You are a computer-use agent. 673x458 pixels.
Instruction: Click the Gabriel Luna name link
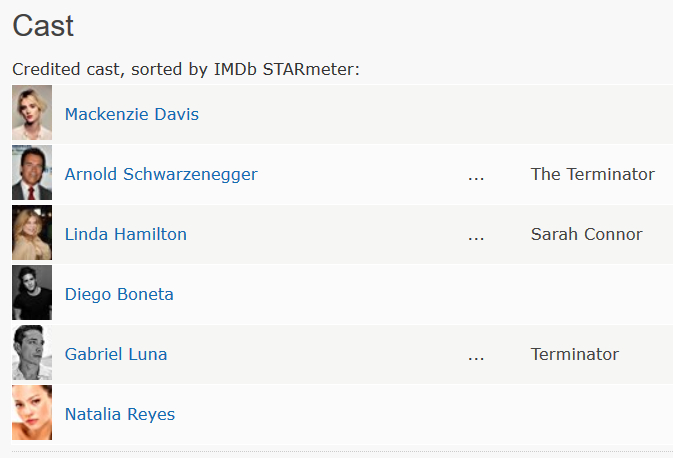(x=116, y=354)
